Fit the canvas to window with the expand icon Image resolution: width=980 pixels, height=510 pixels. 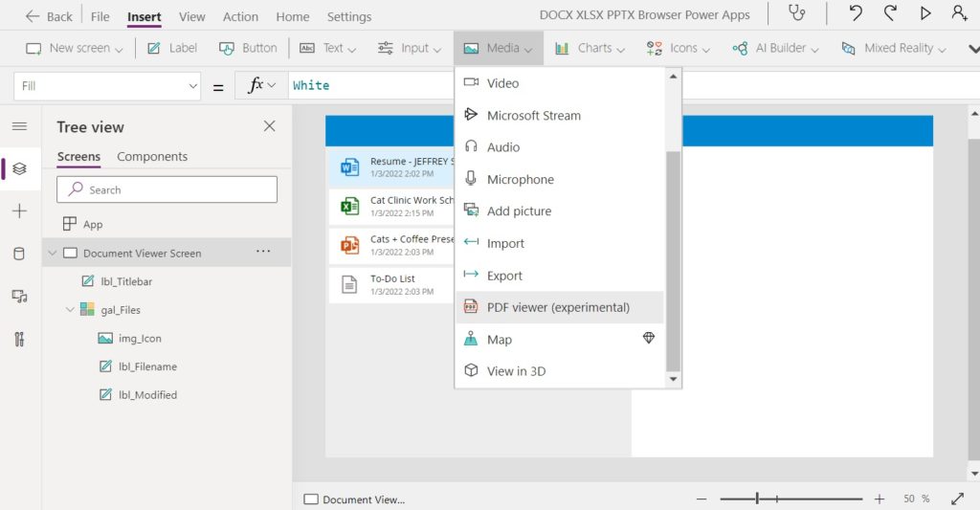(957, 499)
